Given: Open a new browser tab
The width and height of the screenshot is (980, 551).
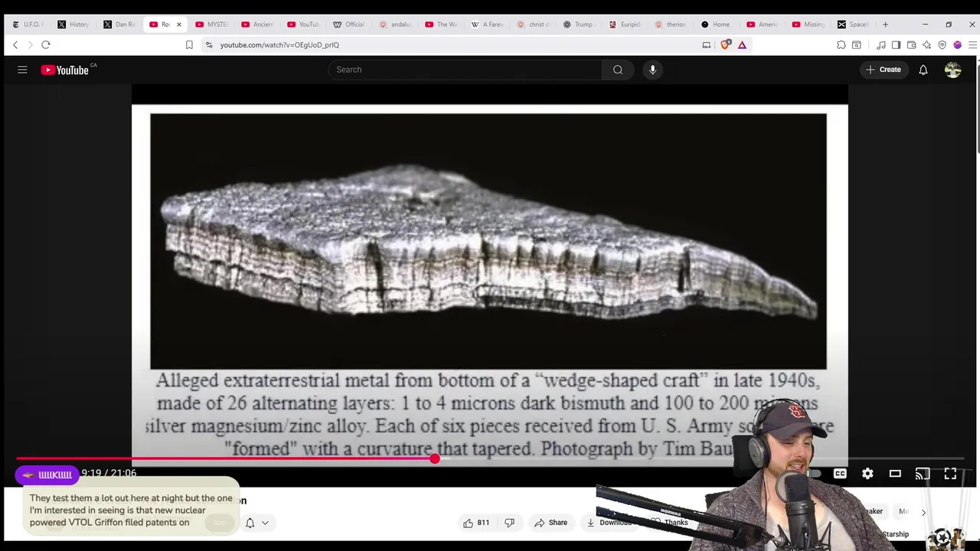Looking at the screenshot, I should tap(885, 24).
